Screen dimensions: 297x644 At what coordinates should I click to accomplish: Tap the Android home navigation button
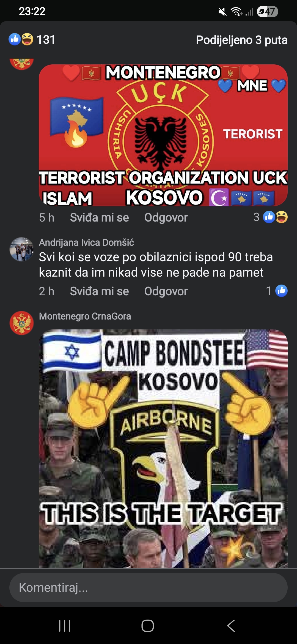[x=148, y=626]
